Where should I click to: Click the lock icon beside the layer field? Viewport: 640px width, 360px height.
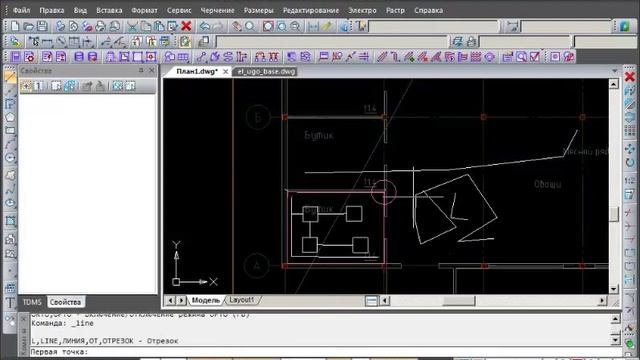471,41
